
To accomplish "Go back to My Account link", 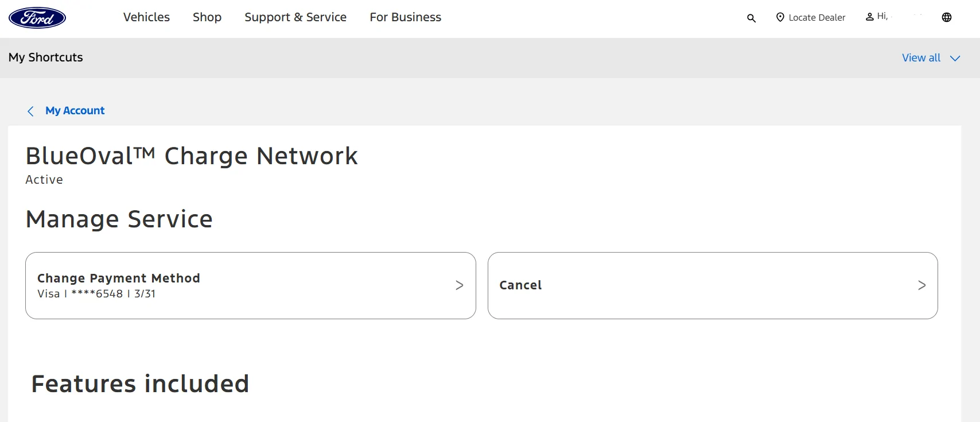I will pyautogui.click(x=75, y=111).
